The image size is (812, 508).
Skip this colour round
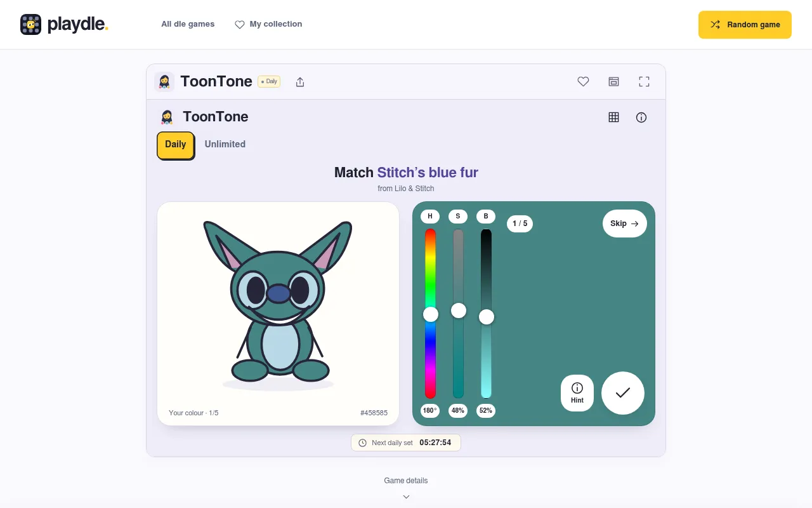click(x=625, y=224)
